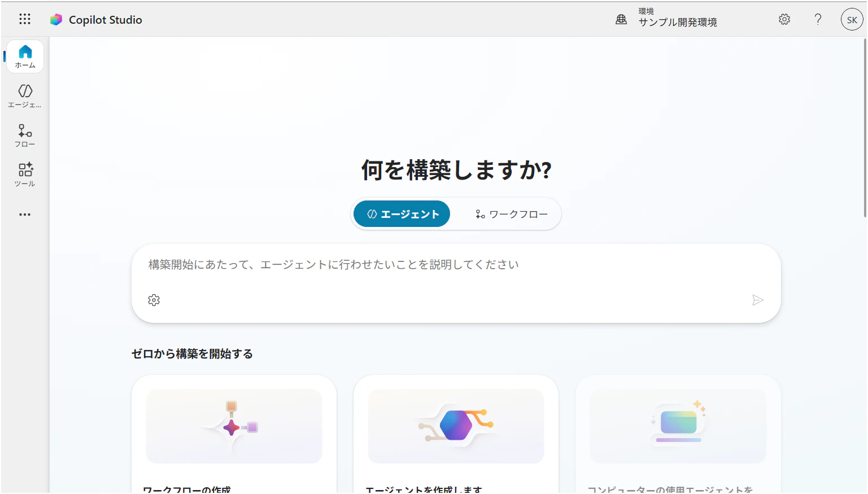Open エージェント in the sidebar

tap(25, 96)
